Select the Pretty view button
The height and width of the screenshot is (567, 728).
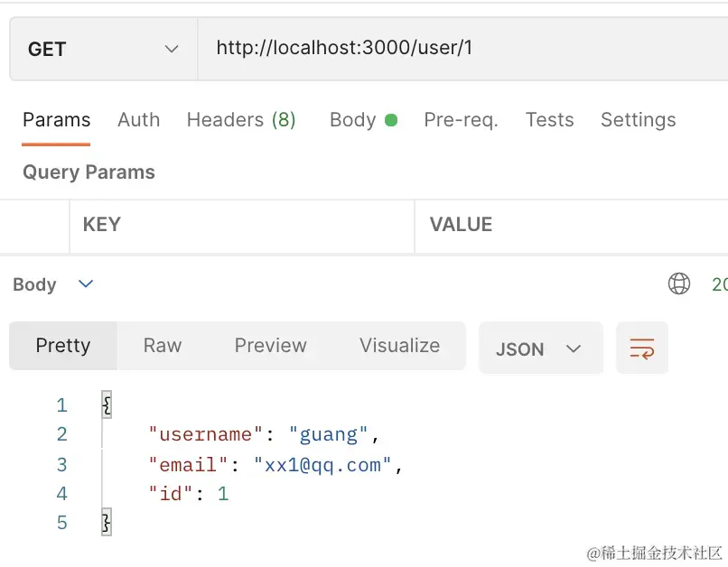coord(63,346)
